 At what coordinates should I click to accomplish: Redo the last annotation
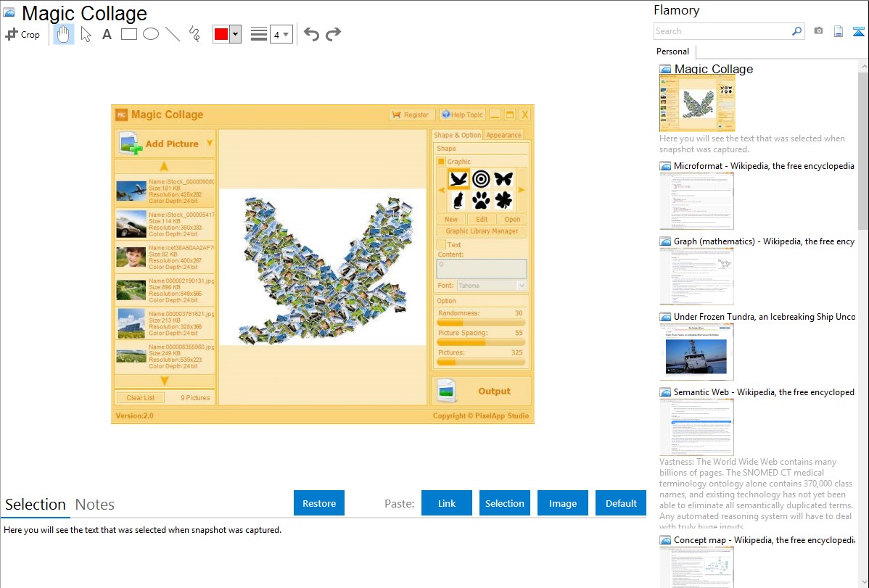tap(333, 34)
